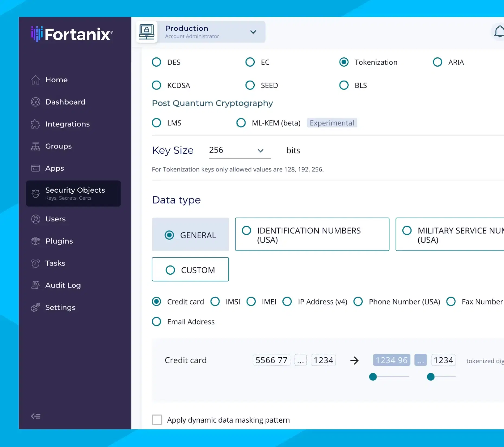This screenshot has width=504, height=447.
Task: Open the Home icon in sidebar
Action: pyautogui.click(x=35, y=80)
